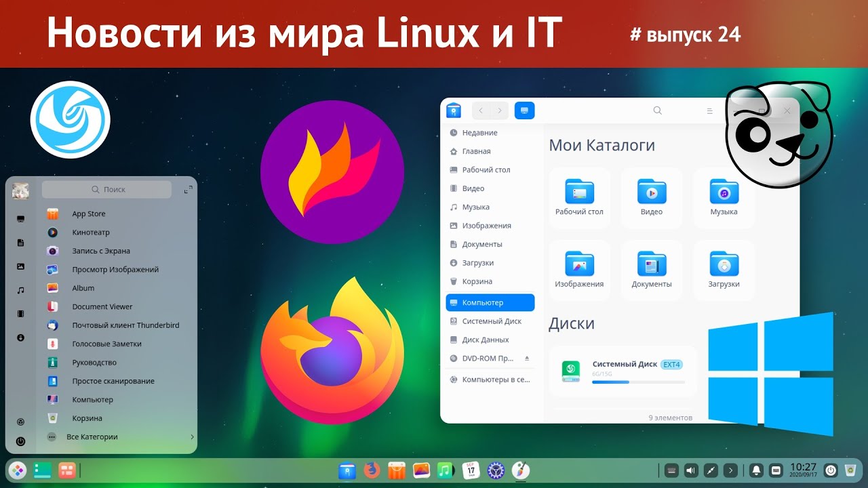Go back in file manager
Image resolution: width=868 pixels, height=488 pixels.
coord(481,110)
